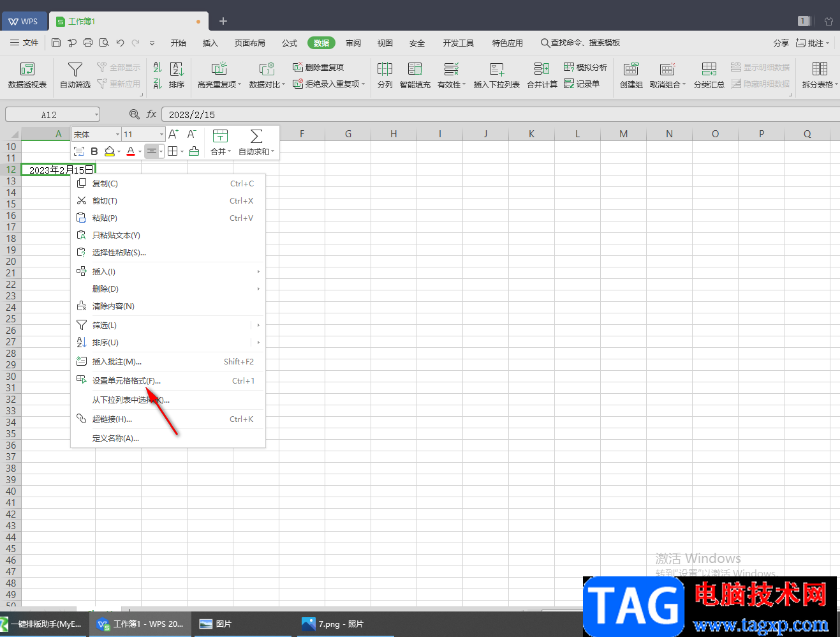Screen dimensions: 840x637
Task: Click 插入下拉列表 insert dropdown list
Action: [497, 75]
